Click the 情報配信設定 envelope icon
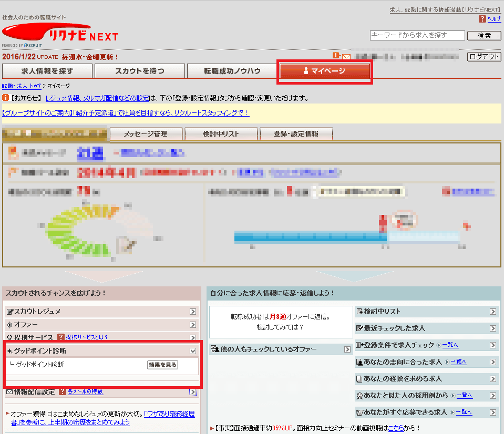 tap(9, 391)
